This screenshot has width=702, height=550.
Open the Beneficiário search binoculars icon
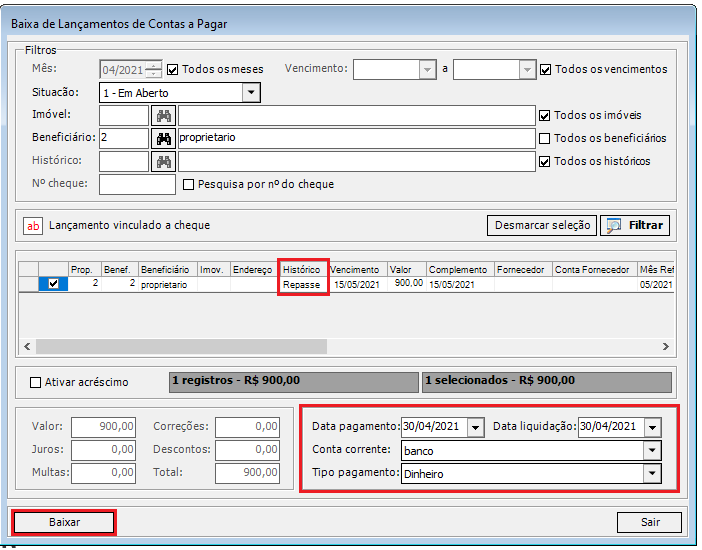[163, 139]
